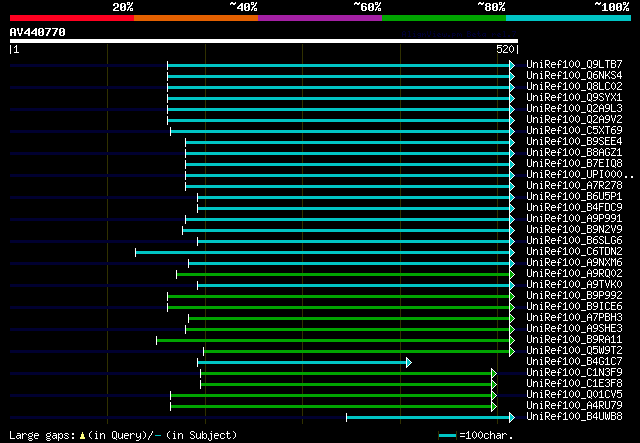Click the 'Large gaps:' legend text
The width and height of the screenshot is (640, 443).
[x=42, y=435]
